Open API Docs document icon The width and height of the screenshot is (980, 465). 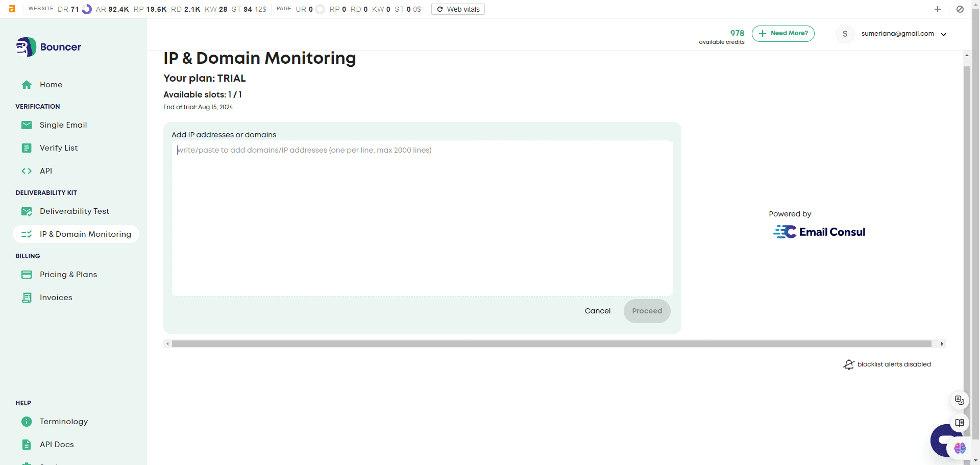pos(27,445)
